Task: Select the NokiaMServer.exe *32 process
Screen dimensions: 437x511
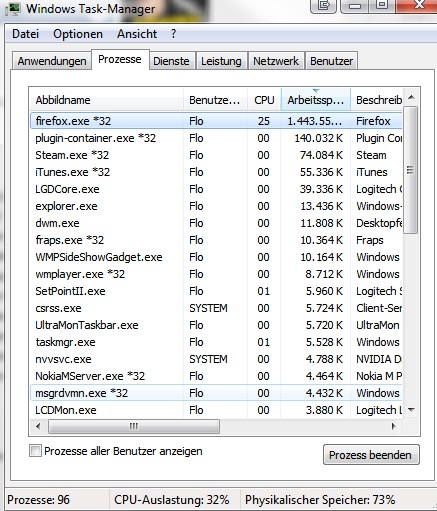Action: click(x=216, y=376)
